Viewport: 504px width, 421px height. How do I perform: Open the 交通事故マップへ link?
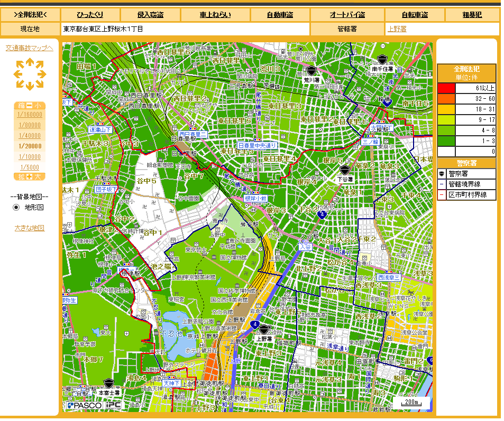30,48
